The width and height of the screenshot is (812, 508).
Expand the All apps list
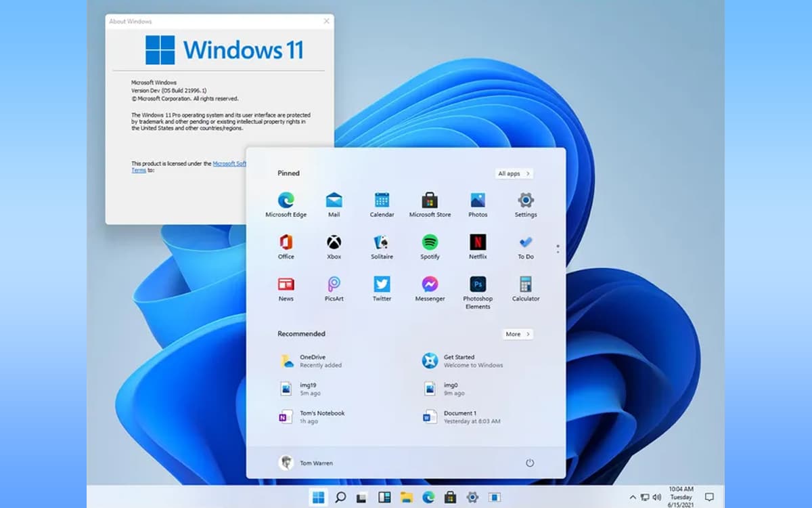(514, 173)
